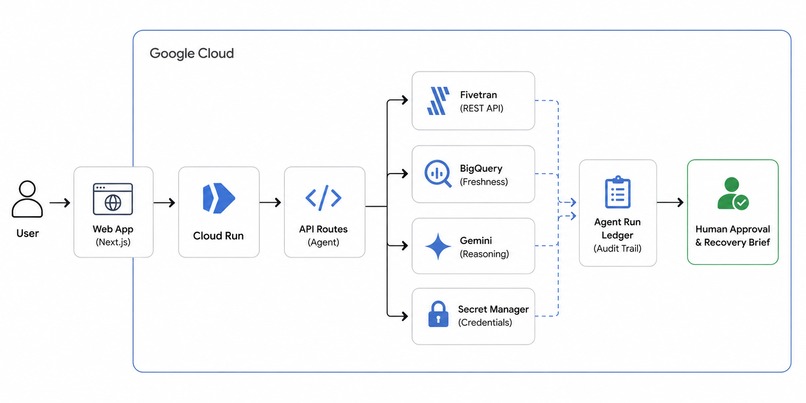Viewport: 806px width, 403px height.
Task: Click the "(Credentials)" text
Action: coord(485,323)
